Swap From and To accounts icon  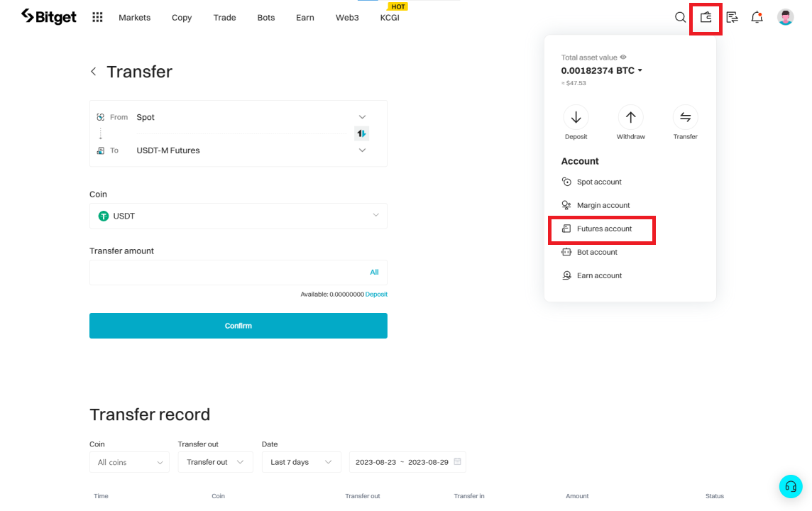361,133
